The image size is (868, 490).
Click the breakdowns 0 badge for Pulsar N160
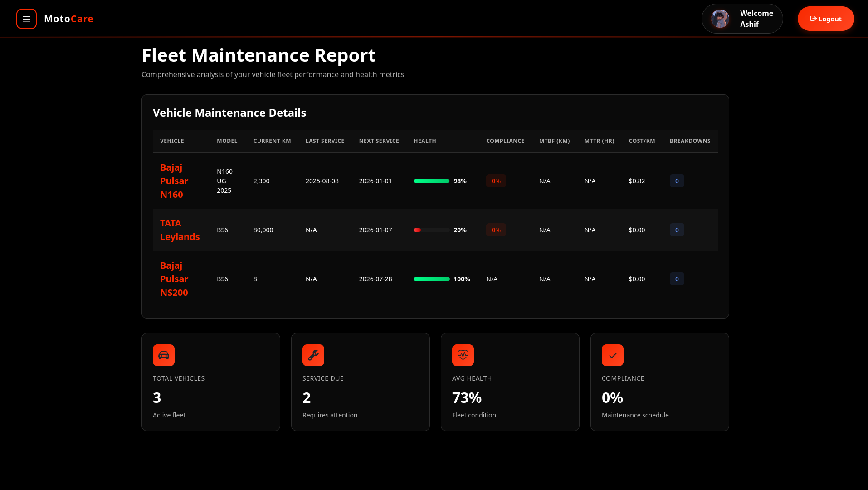tap(677, 181)
